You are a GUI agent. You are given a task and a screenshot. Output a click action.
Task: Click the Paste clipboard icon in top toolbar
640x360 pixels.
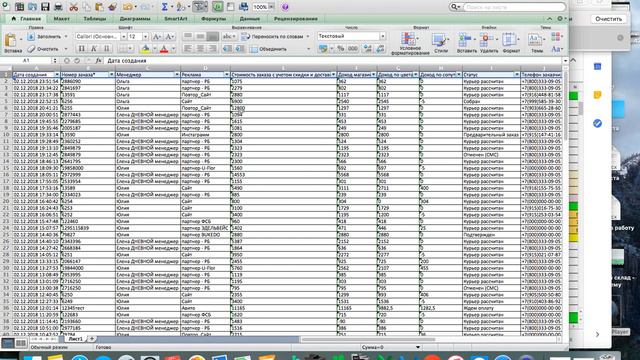click(99, 7)
